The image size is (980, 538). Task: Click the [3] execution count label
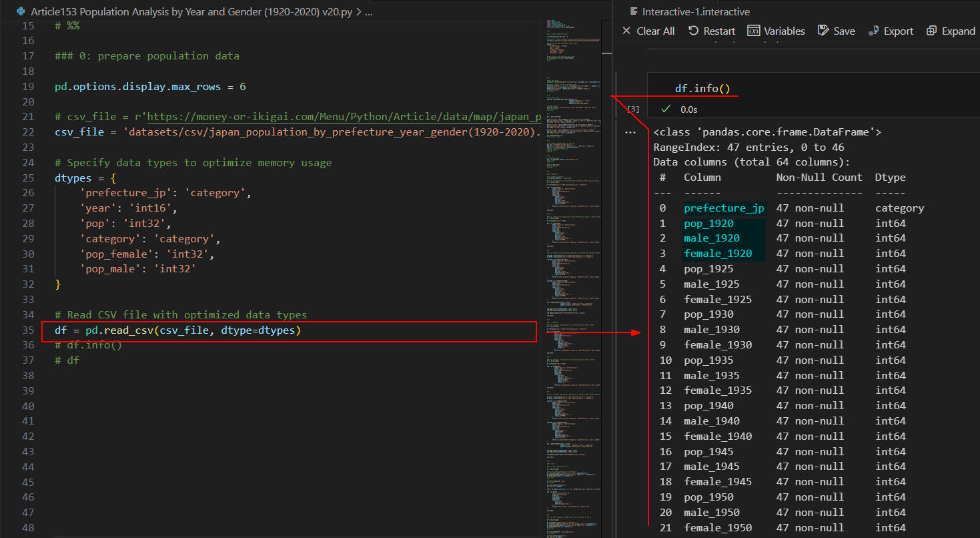633,108
